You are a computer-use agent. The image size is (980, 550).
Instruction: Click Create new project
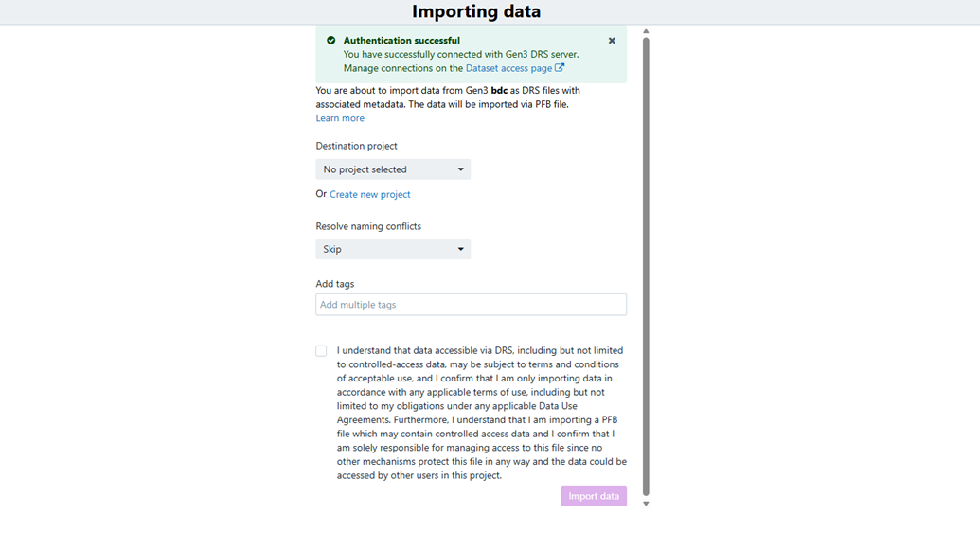369,193
